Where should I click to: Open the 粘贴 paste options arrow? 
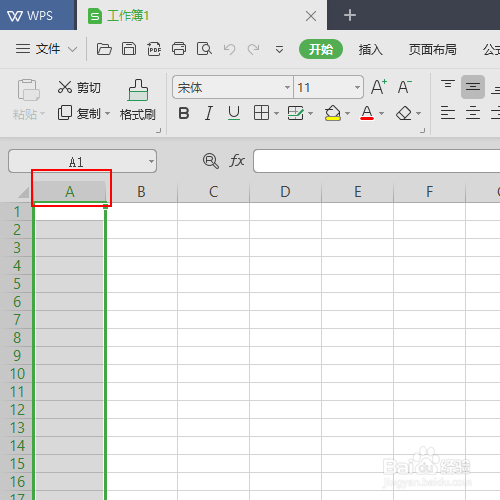42,114
